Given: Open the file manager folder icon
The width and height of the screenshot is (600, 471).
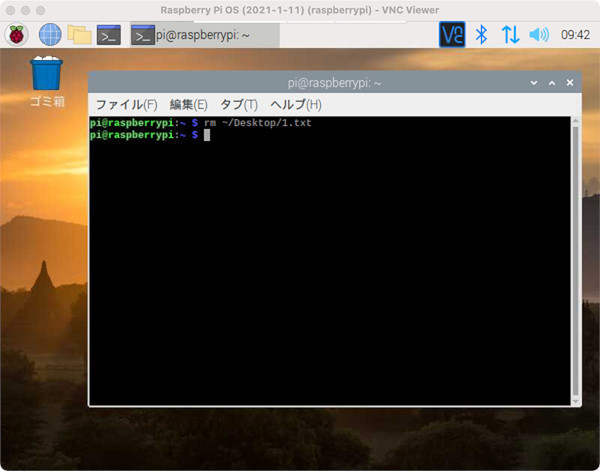Looking at the screenshot, I should tap(79, 35).
